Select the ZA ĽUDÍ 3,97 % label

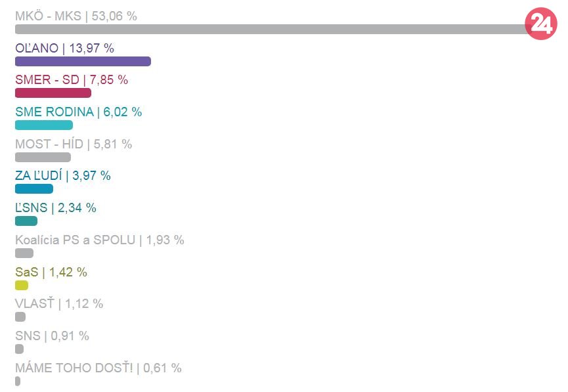63,175
